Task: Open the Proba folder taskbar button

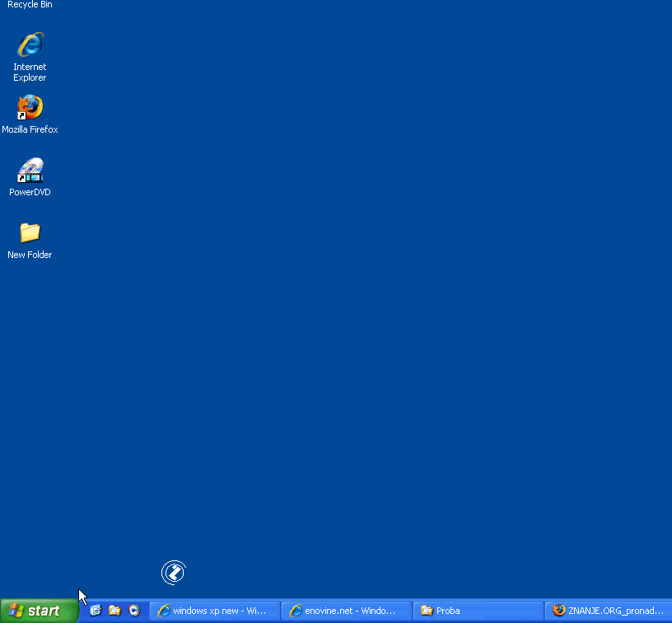Action: point(478,611)
